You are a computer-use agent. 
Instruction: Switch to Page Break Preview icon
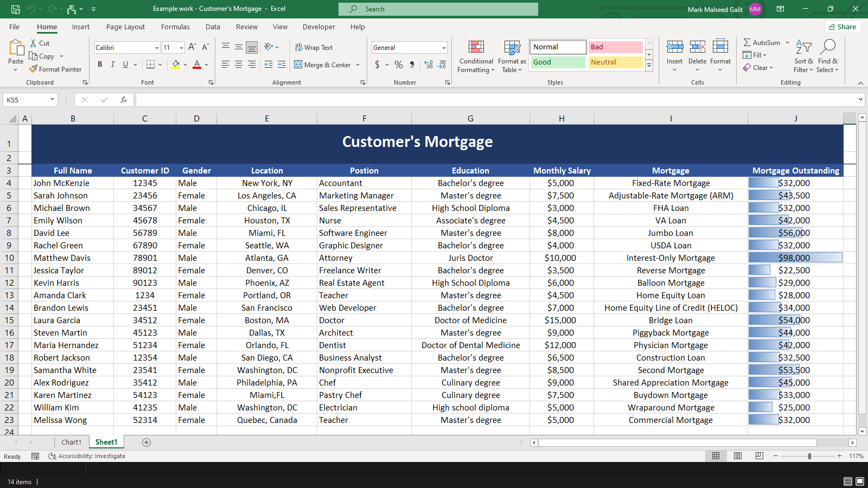pos(759,456)
